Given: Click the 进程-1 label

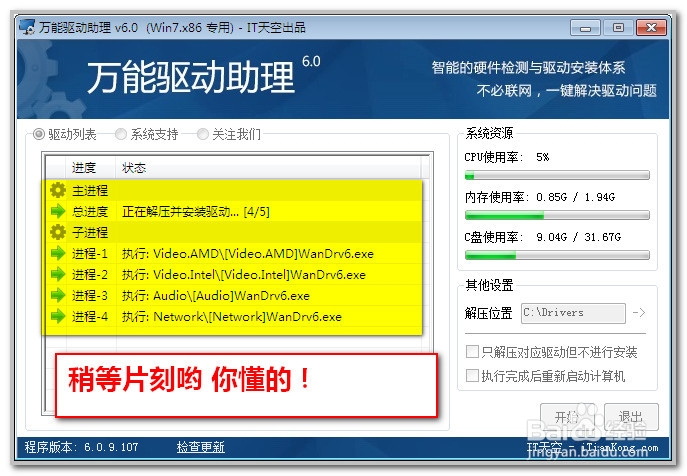Looking at the screenshot, I should coord(90,253).
